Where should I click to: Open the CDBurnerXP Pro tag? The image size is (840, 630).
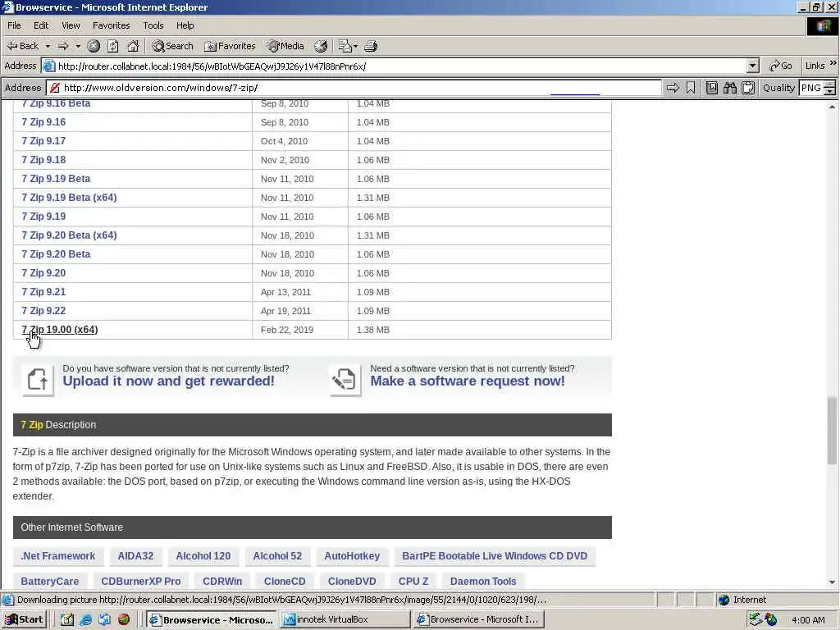pyautogui.click(x=141, y=582)
